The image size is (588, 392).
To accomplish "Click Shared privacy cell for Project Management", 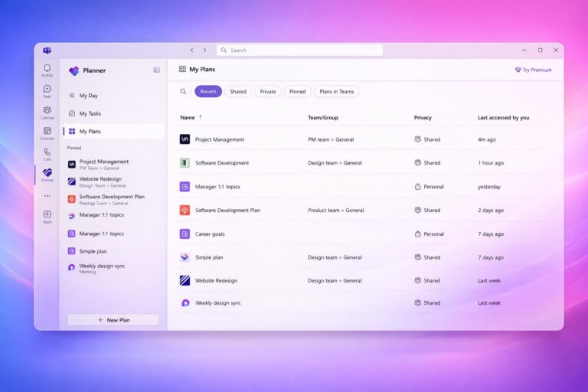I will (x=427, y=139).
